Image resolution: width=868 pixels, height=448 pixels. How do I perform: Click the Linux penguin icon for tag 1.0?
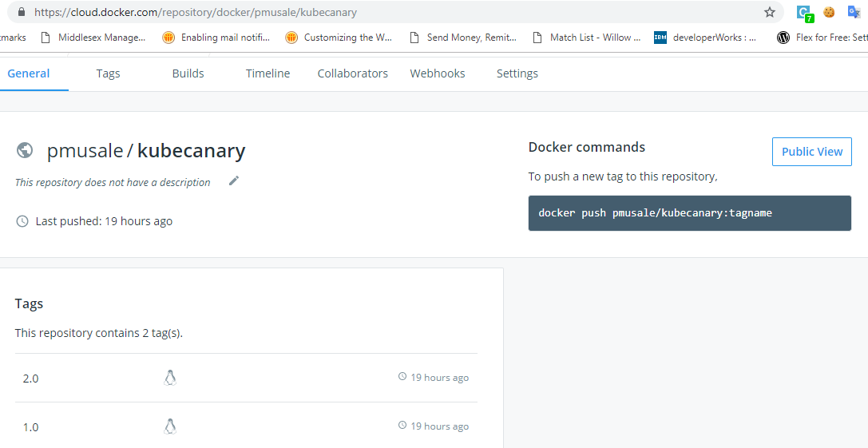point(169,426)
